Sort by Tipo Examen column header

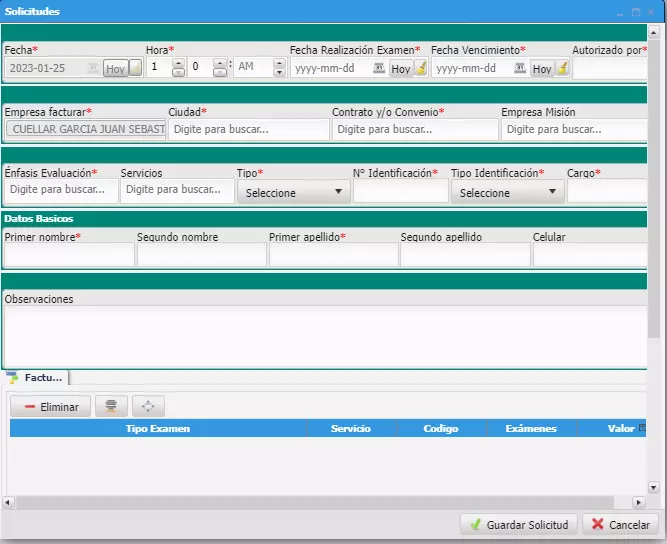click(x=157, y=428)
